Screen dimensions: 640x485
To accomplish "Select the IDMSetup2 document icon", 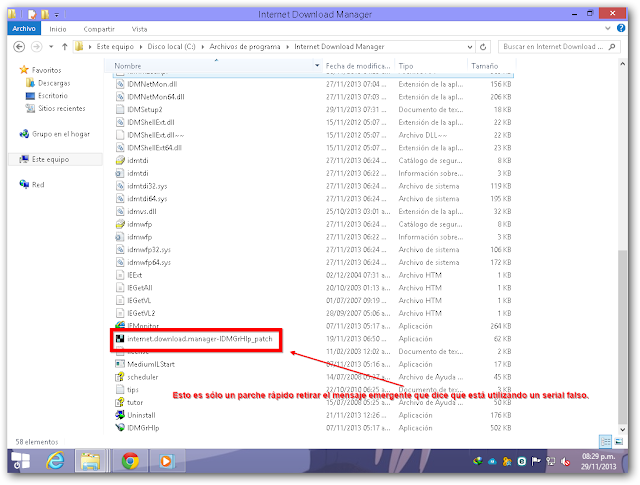I will [120, 109].
